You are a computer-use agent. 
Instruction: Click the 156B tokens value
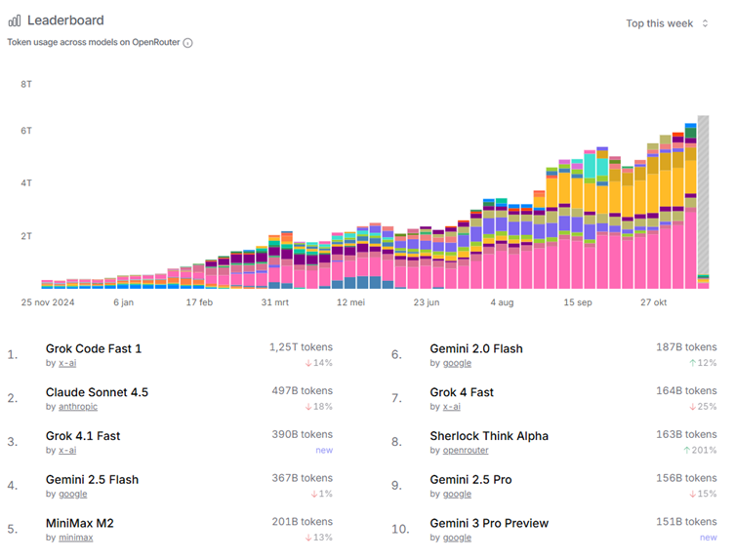click(x=686, y=478)
